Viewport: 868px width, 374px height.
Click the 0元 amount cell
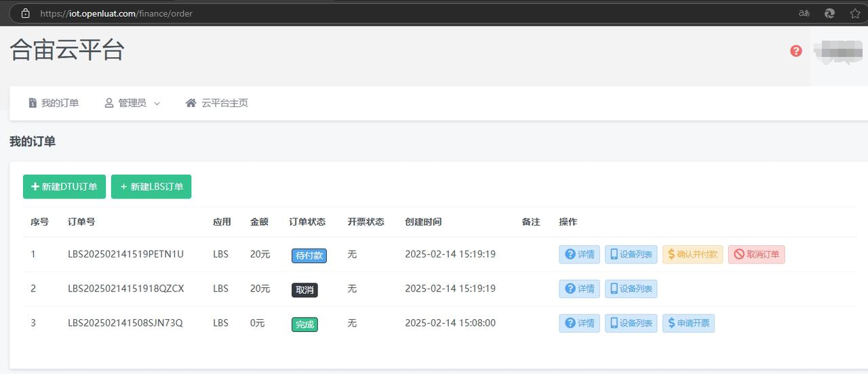[x=257, y=323]
